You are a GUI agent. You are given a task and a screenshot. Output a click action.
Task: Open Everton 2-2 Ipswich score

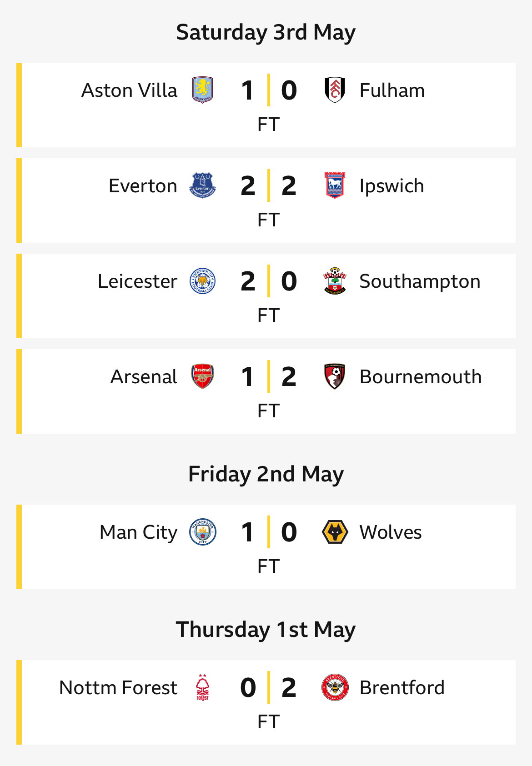(x=268, y=185)
